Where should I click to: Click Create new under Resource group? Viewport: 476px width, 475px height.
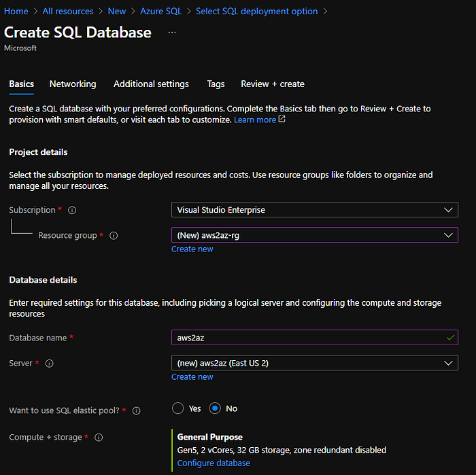coord(192,249)
